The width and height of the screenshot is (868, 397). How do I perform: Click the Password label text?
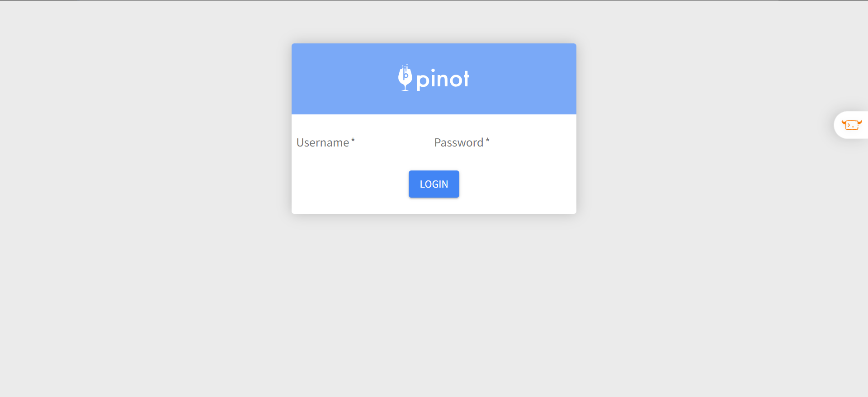(x=458, y=143)
